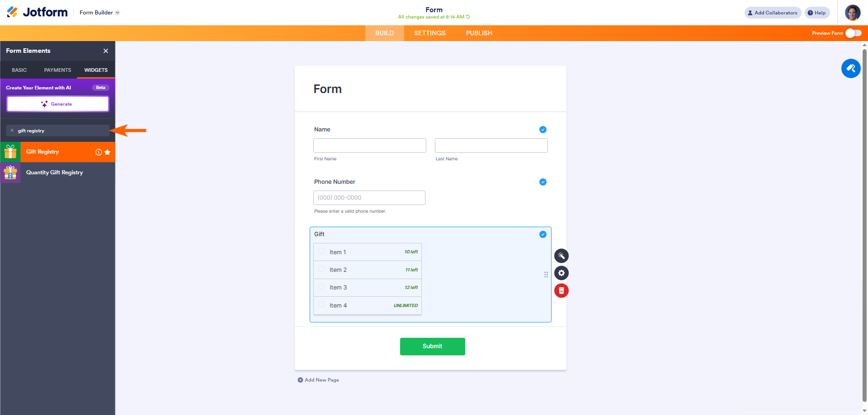Open the Form Designer paint roller

point(850,69)
